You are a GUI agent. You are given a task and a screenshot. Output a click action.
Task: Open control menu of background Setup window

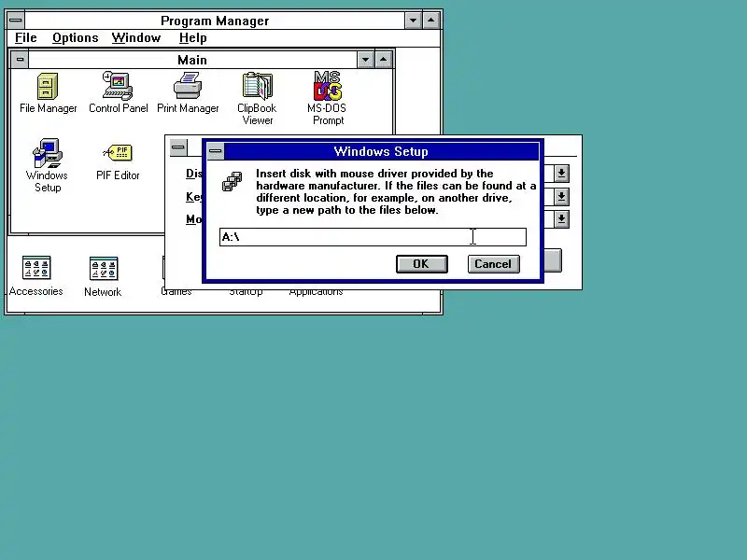point(178,147)
